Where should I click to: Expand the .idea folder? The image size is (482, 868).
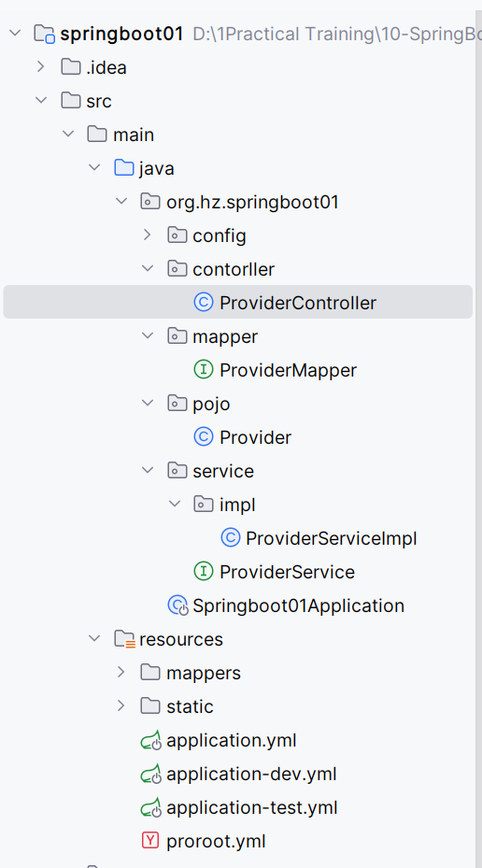click(40, 67)
